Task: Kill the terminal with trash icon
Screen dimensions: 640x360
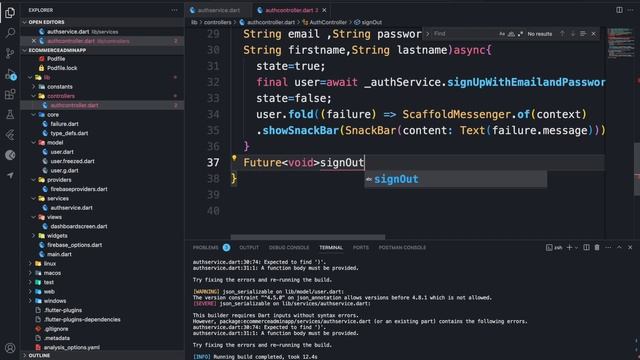Action: coord(597,247)
